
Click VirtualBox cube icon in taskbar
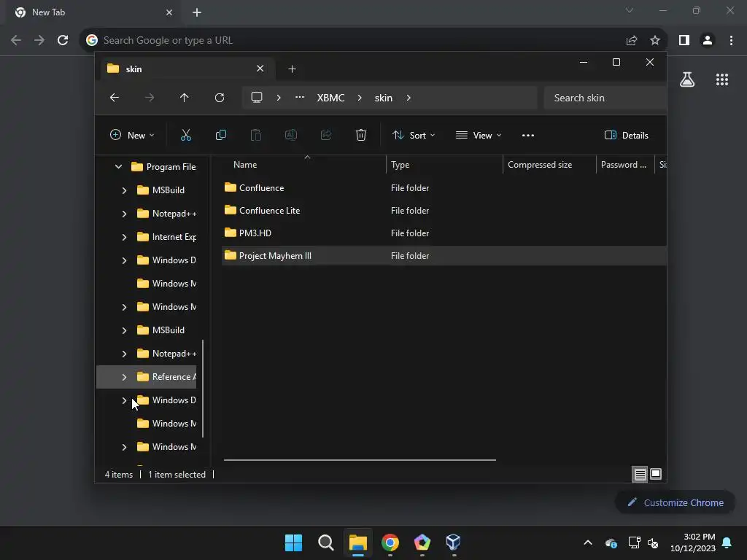(453, 542)
